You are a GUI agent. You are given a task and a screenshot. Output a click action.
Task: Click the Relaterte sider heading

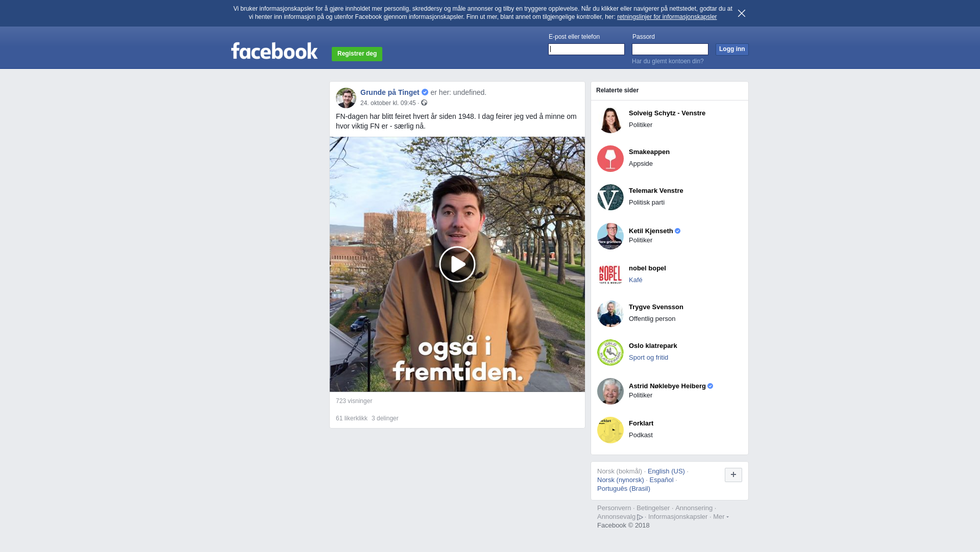click(617, 90)
